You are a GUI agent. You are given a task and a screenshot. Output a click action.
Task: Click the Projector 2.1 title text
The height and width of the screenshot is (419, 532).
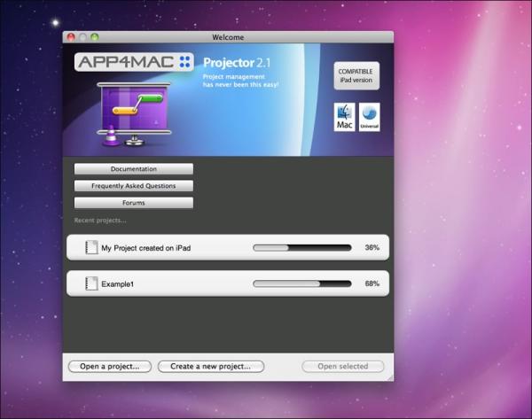[x=237, y=63]
